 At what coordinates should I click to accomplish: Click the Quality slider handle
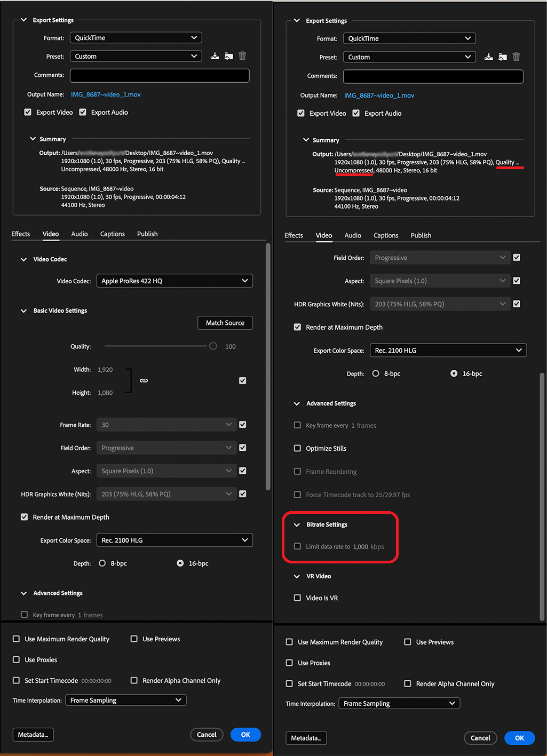point(213,346)
